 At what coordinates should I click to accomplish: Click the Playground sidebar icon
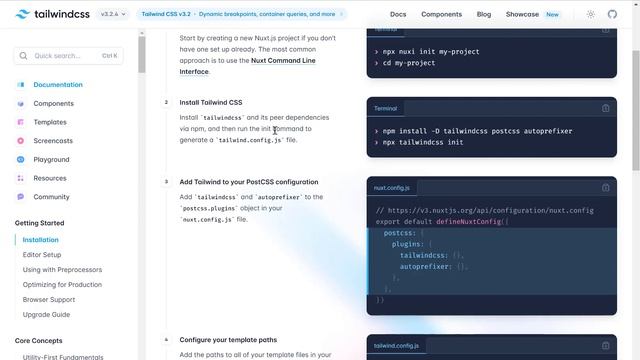click(x=20, y=160)
